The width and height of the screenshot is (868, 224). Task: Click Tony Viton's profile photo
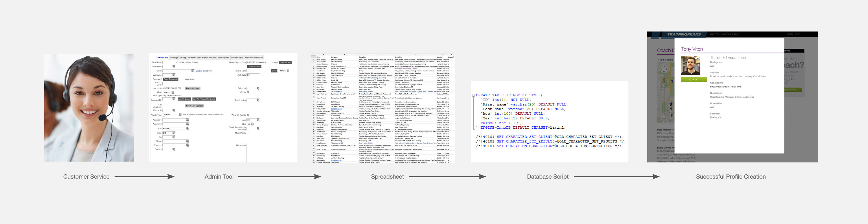tap(690, 65)
